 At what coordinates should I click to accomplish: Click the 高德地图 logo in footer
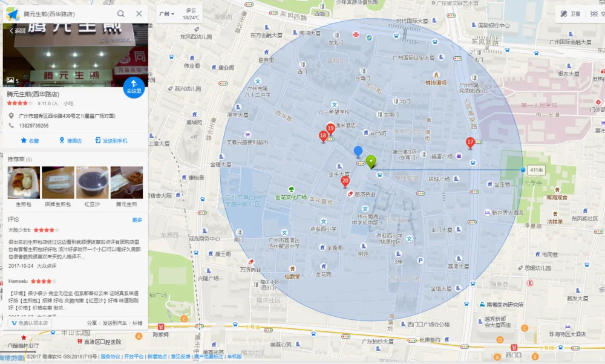[12, 358]
